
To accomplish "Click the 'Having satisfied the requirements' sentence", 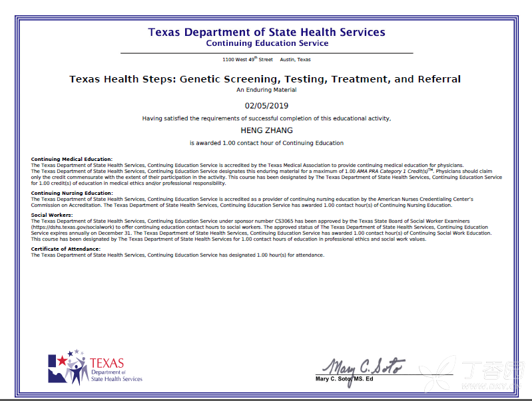I will click(x=266, y=118).
